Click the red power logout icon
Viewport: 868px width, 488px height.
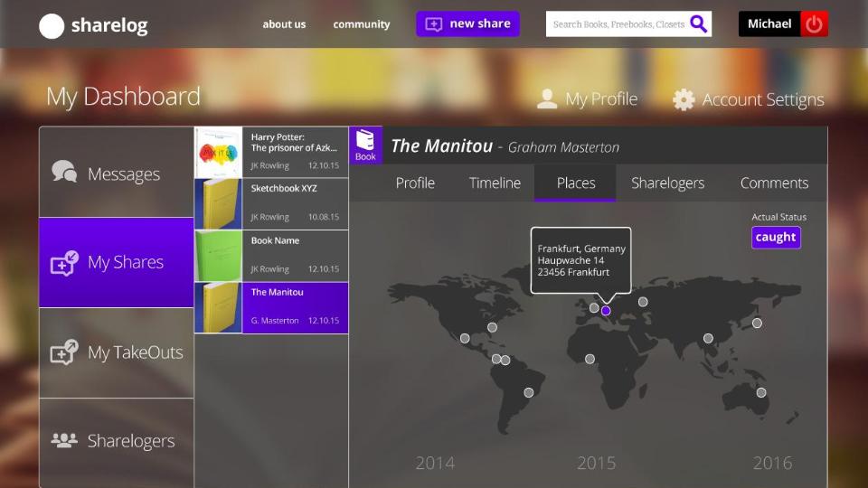pyautogui.click(x=815, y=24)
